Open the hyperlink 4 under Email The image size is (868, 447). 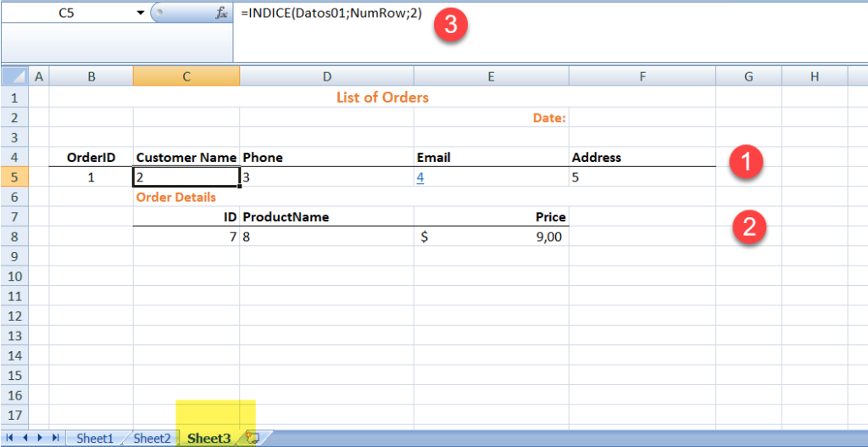coord(420,178)
